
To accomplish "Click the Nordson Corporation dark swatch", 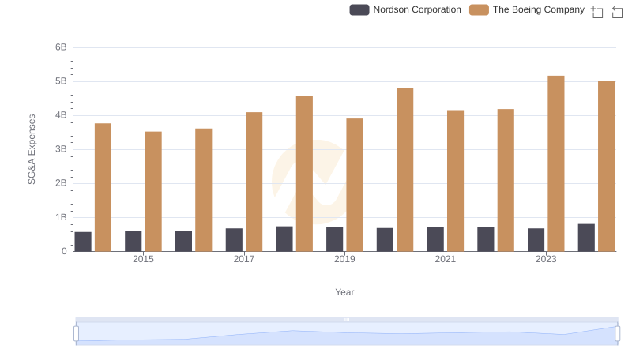I will (359, 9).
